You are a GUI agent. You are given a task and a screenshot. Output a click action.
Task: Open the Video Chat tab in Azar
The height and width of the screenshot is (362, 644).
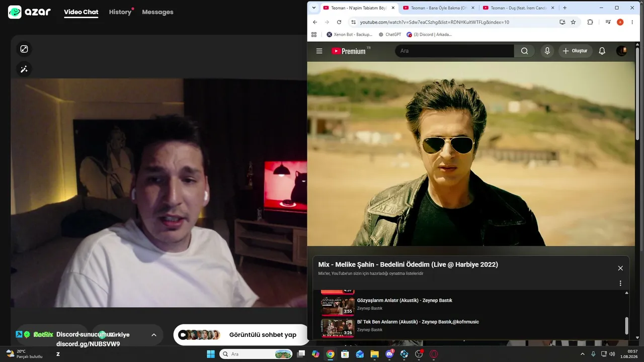pos(81,12)
